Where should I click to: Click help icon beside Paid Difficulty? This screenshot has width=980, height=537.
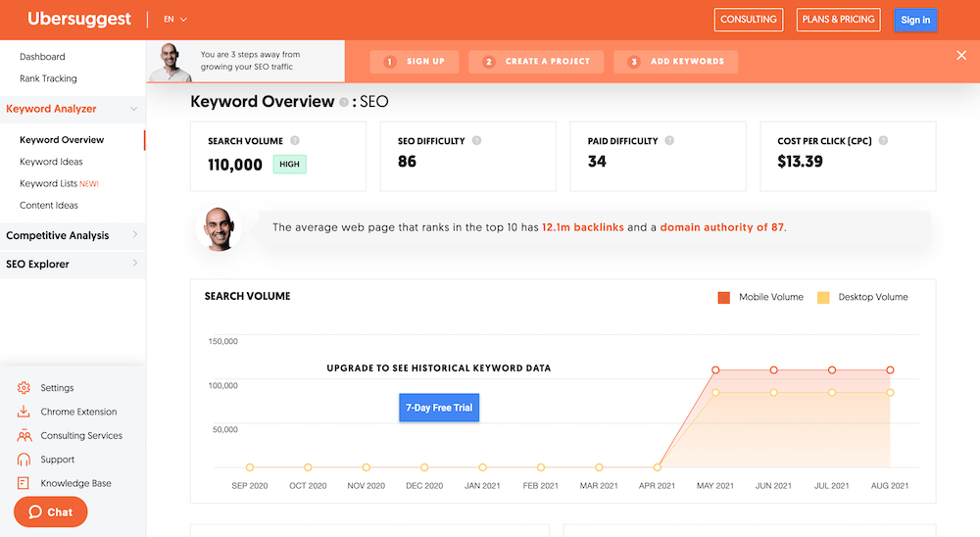[x=669, y=141]
